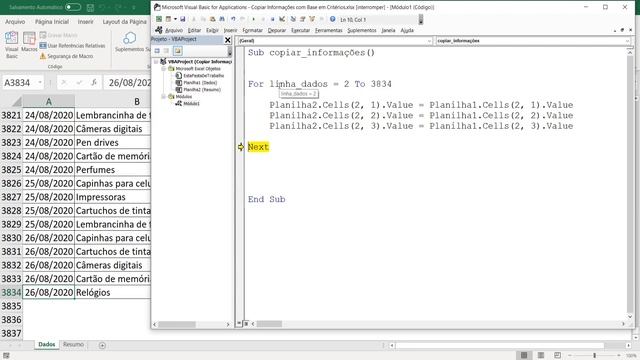Select cell with Pen drives
Image resolution: width=640 pixels, height=360 pixels.
113,142
